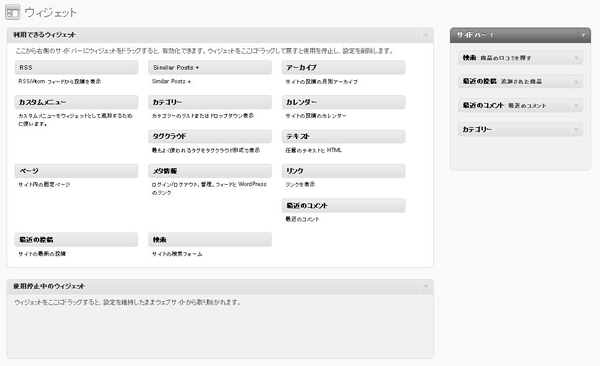Click the サイトの投稿のカレンダー description

coord(316,116)
